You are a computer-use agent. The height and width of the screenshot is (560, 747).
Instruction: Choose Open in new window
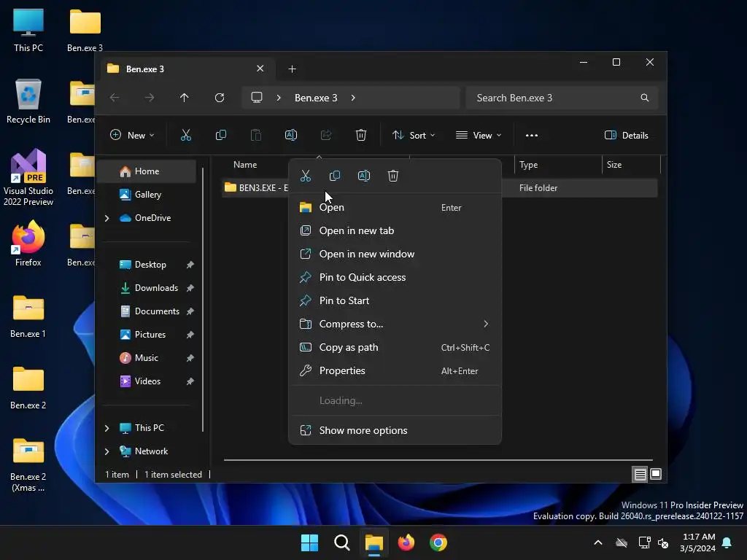395,254
